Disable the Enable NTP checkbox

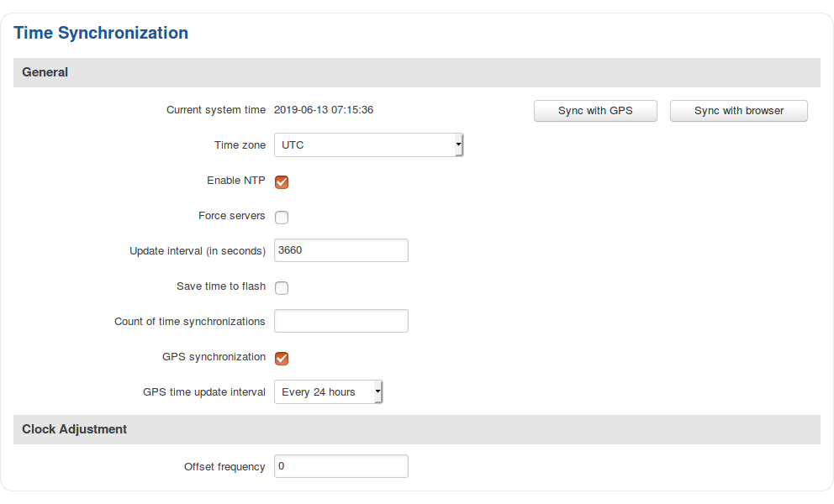(282, 181)
